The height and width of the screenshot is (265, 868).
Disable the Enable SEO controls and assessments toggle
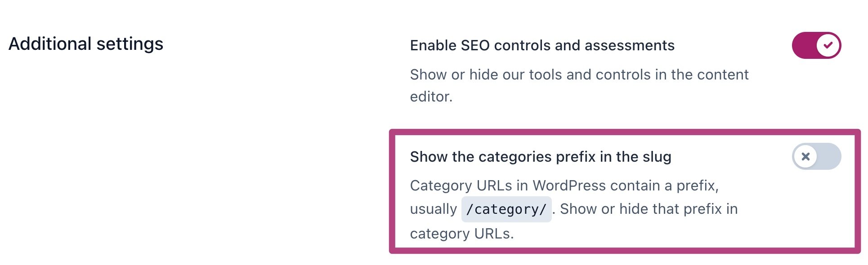[816, 45]
